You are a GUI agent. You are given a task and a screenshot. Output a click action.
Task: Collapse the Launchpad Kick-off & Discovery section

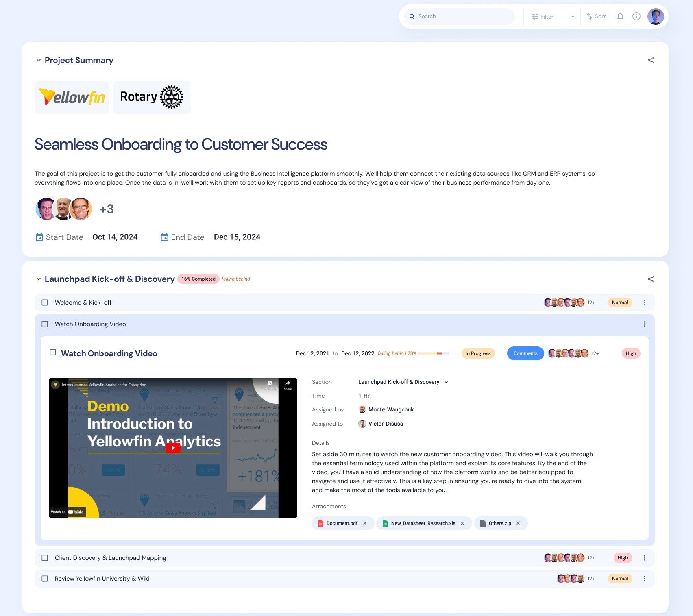coord(39,279)
